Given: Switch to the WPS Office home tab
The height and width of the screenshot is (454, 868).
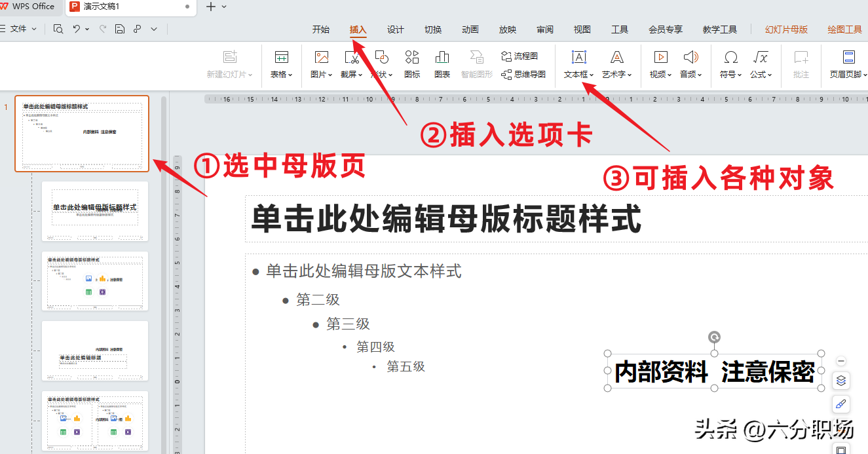Looking at the screenshot, I should (31, 7).
